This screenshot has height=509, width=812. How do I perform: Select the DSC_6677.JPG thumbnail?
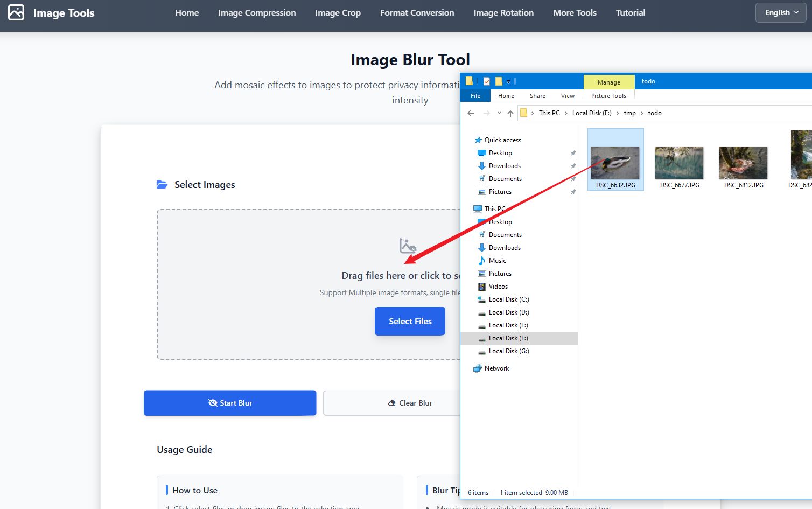(x=680, y=163)
